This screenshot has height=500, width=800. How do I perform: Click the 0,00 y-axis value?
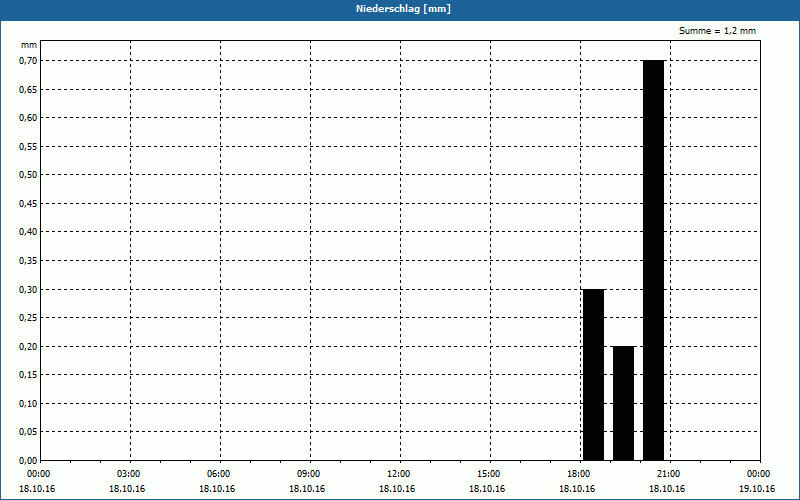[28, 460]
